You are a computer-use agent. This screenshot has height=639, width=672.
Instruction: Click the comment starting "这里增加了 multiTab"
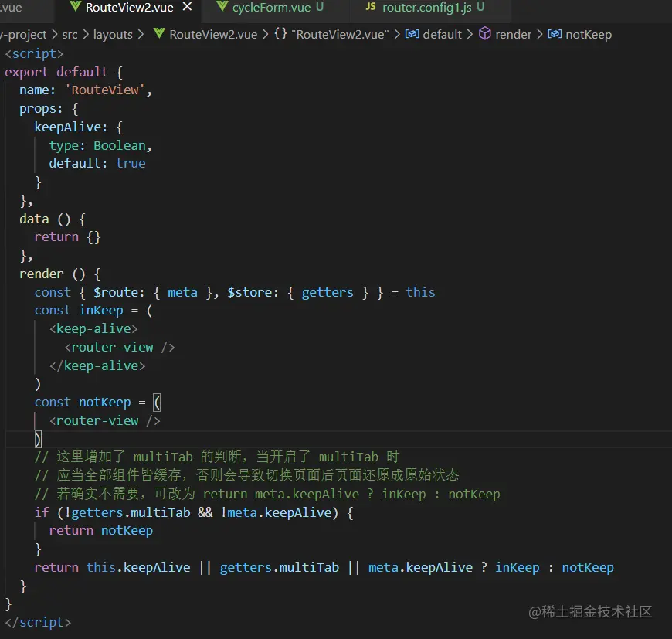coord(217,457)
